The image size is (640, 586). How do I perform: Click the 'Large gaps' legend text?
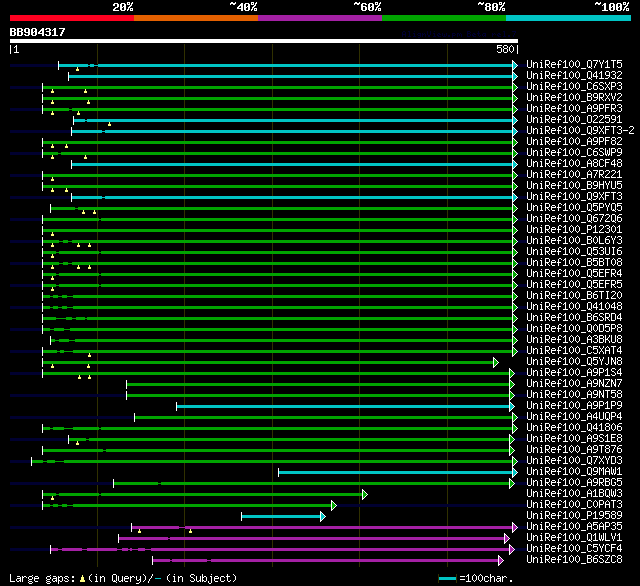tap(42, 579)
